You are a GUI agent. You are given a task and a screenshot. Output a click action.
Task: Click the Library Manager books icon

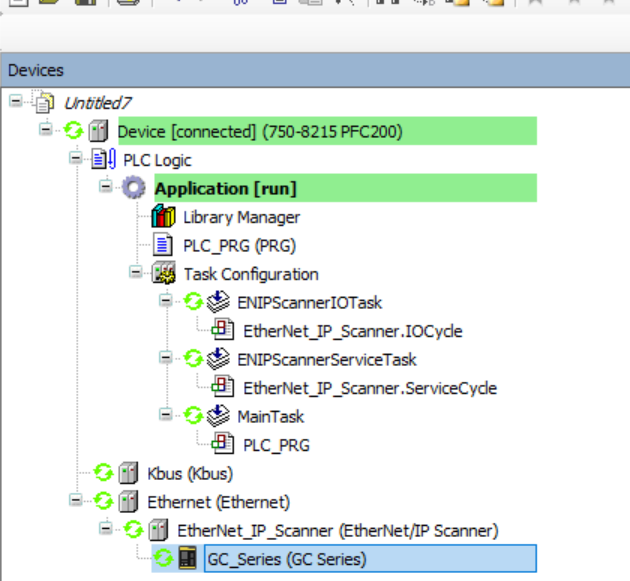(163, 216)
